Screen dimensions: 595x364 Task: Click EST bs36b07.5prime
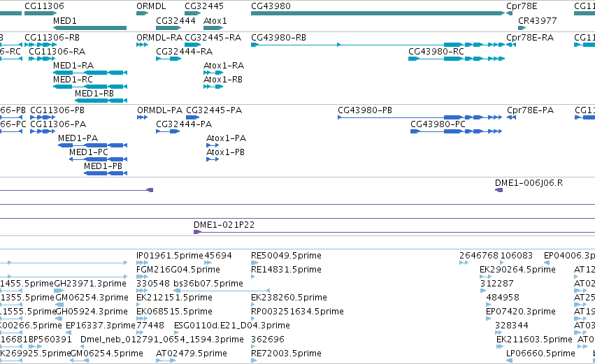pos(222,291)
